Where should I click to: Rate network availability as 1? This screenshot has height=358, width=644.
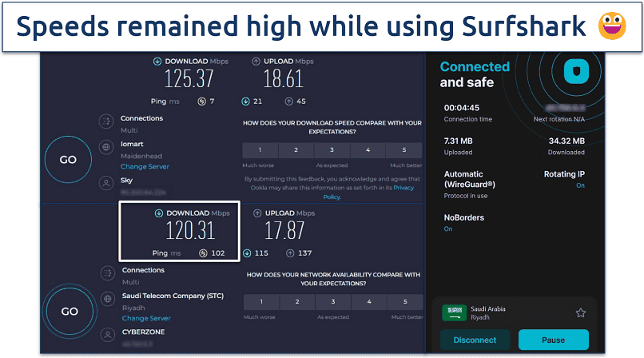click(x=261, y=302)
